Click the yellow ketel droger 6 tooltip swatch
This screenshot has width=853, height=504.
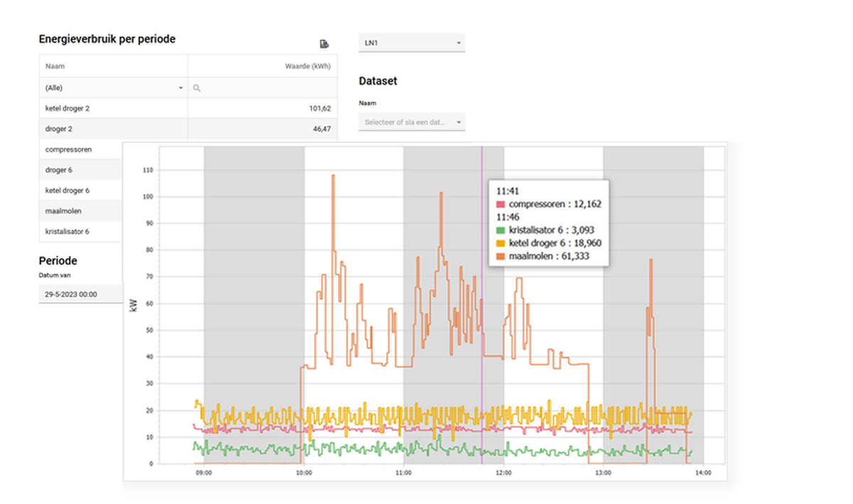(x=500, y=243)
